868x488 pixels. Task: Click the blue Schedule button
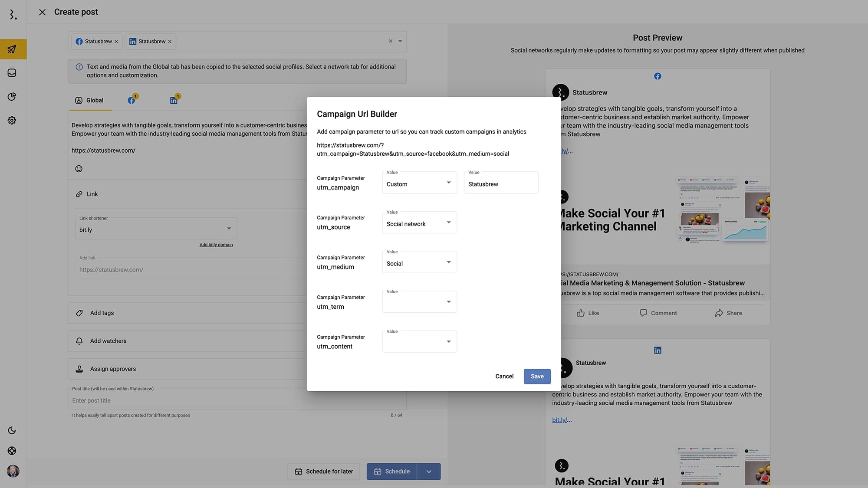click(392, 472)
